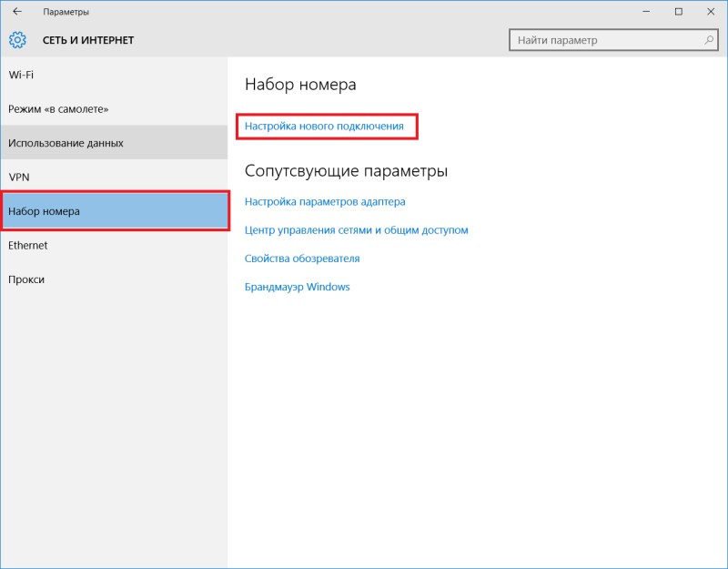Screen dimensions: 728x569
Task: Open Свойства обозревателя link
Action: click(302, 259)
